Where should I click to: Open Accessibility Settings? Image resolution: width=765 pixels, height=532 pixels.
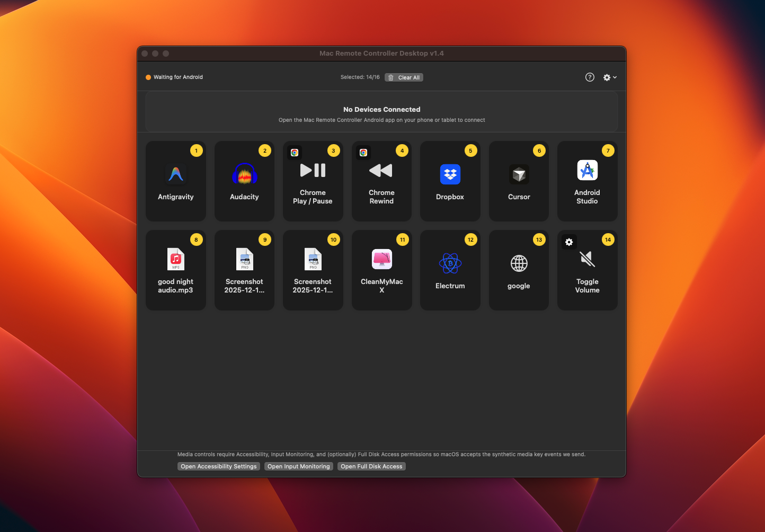click(x=218, y=466)
